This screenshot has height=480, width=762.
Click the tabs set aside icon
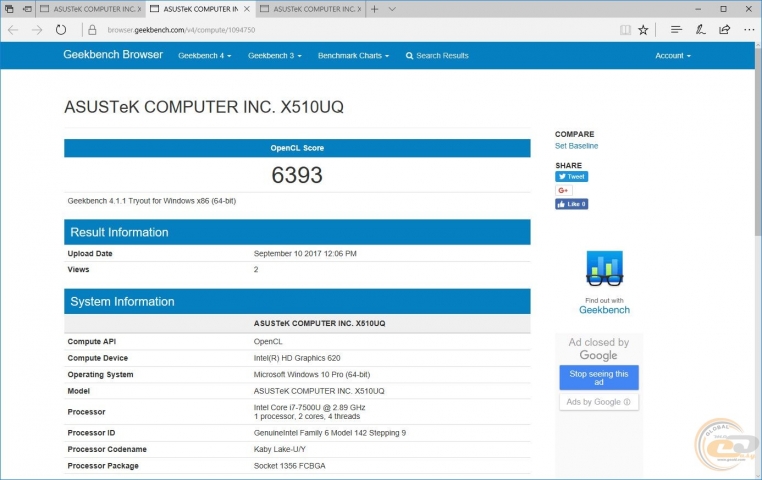click(x=9, y=9)
